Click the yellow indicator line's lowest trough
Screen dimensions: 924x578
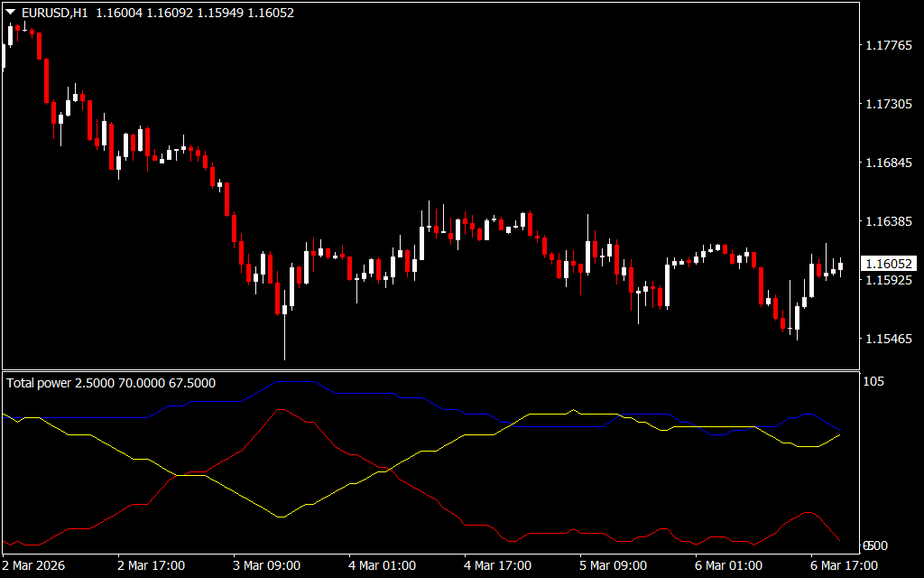click(x=282, y=517)
